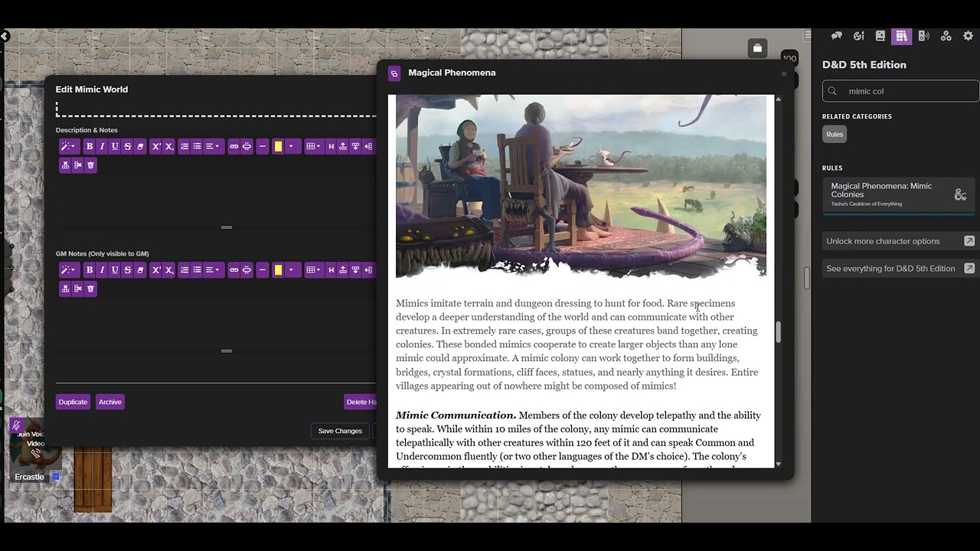Insert link in Description & Notes toolbar
Image resolution: width=980 pixels, height=551 pixels.
(x=234, y=146)
